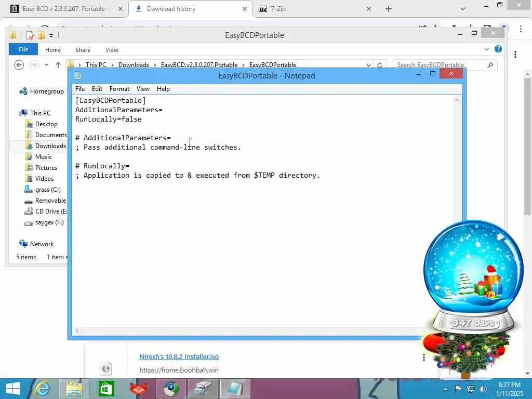Viewport: 532px width, 399px height.
Task: Click the Notepad horizontal scrollbar left arrow
Action: [x=77, y=330]
